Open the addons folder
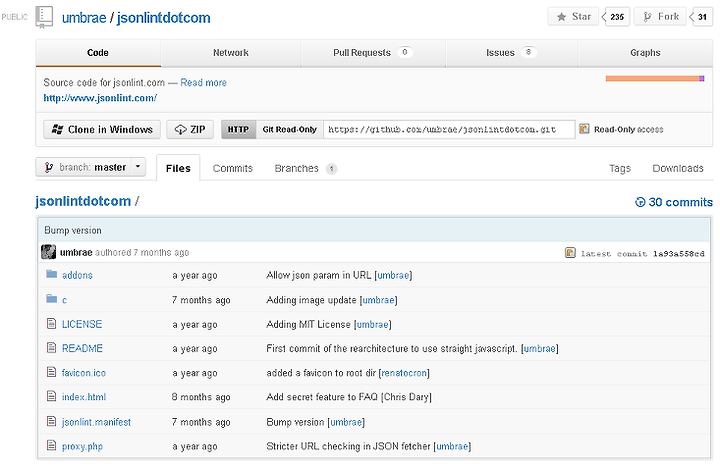This screenshot has height=468, width=720. coord(77,275)
